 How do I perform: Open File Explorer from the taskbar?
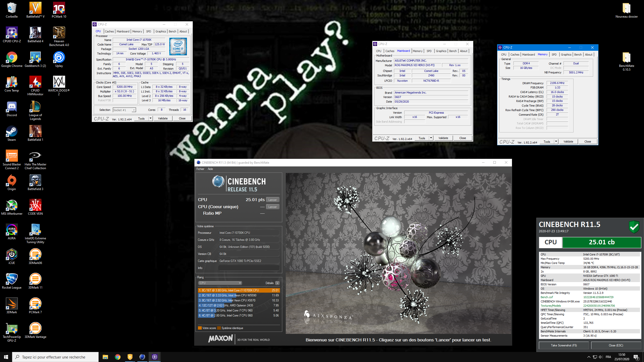(105, 357)
